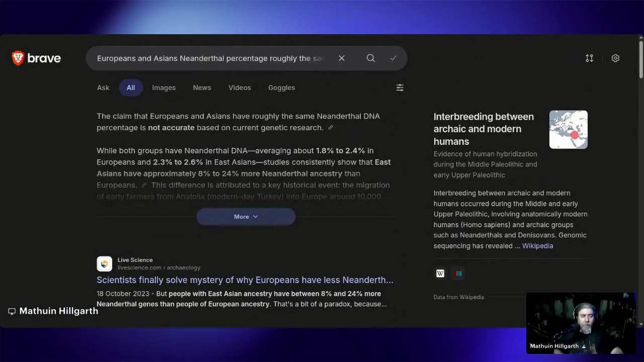Click the screen-share icon beside Mathuin Hillgarth
The width and height of the screenshot is (644, 362).
[12, 311]
